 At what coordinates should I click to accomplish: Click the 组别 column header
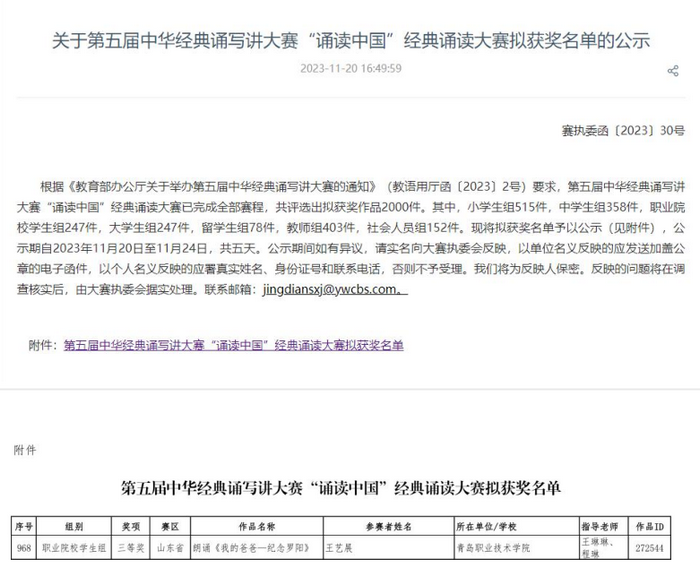[x=74, y=526]
